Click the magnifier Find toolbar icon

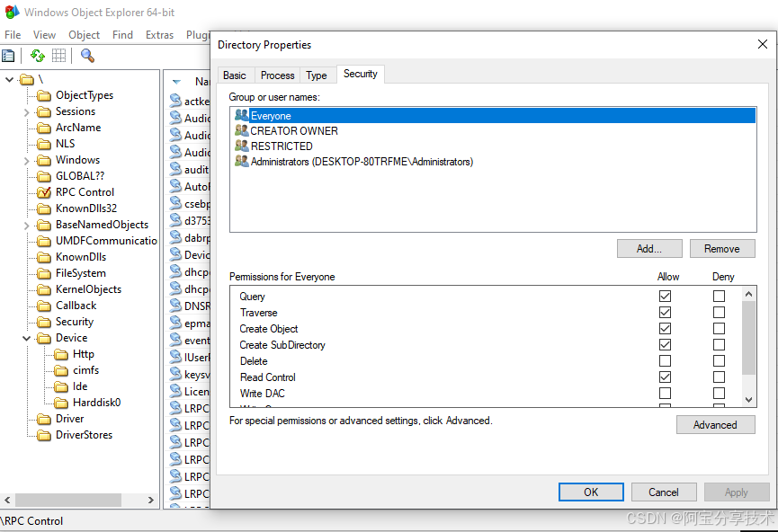(87, 56)
